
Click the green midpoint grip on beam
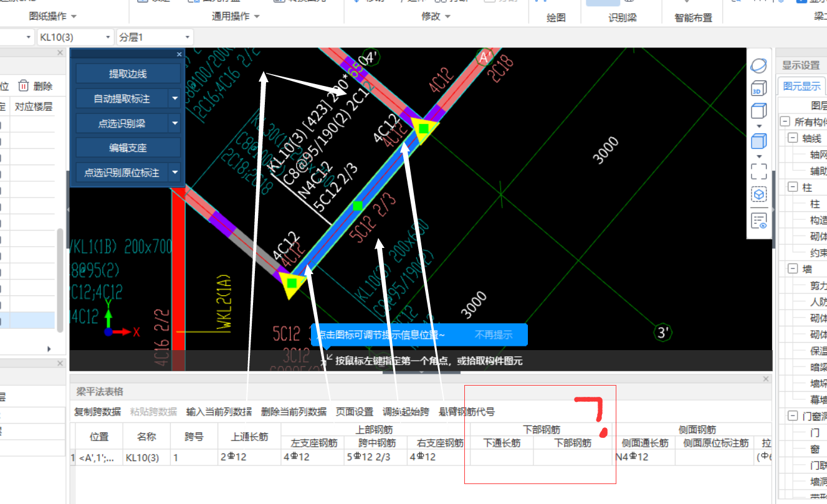[358, 206]
